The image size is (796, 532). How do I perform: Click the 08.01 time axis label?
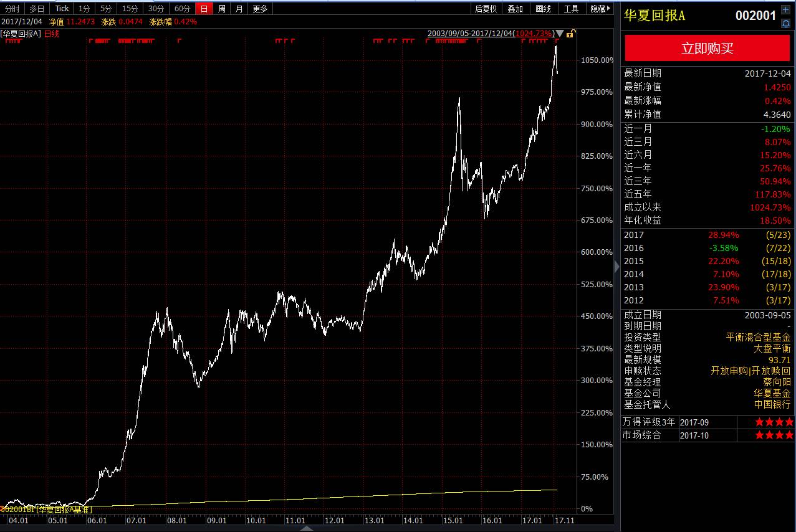pos(178,520)
